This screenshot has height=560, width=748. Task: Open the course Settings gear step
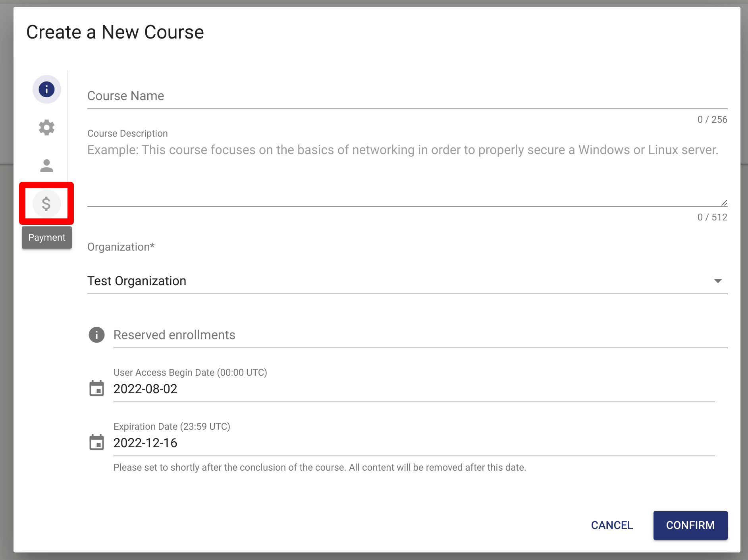(x=46, y=127)
